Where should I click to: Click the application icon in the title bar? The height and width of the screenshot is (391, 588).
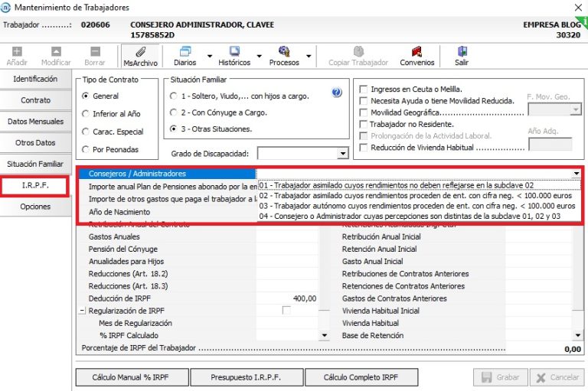pos(5,7)
